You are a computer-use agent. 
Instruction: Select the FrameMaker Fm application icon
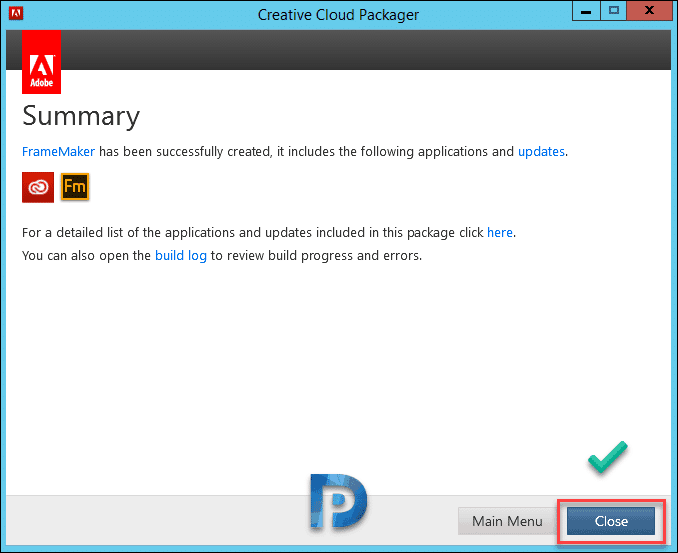75,187
